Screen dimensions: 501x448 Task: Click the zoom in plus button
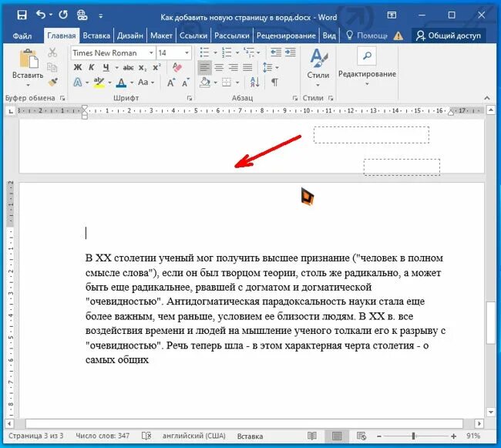click(x=453, y=436)
